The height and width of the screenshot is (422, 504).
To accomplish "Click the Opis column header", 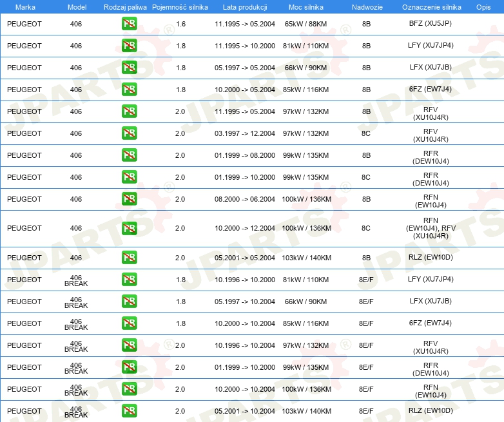I will (x=483, y=7).
